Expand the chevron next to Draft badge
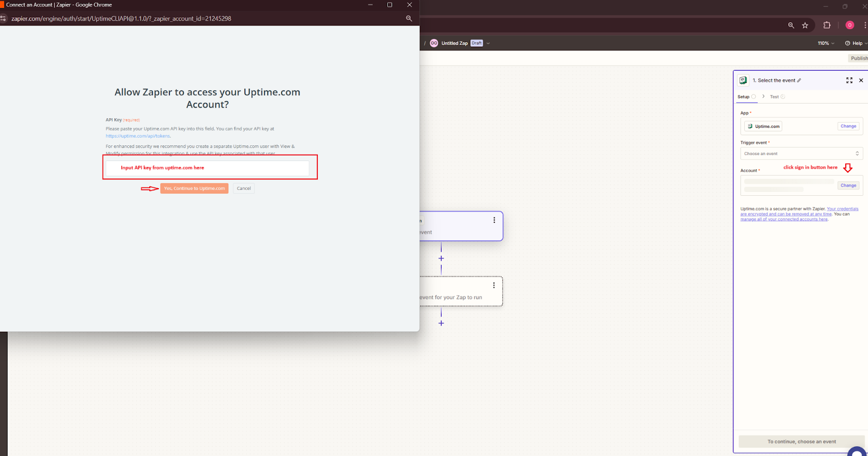The height and width of the screenshot is (456, 868). coord(488,43)
